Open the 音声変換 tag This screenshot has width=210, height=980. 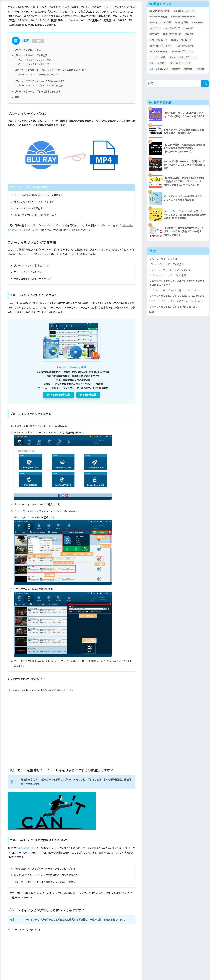click(x=200, y=69)
